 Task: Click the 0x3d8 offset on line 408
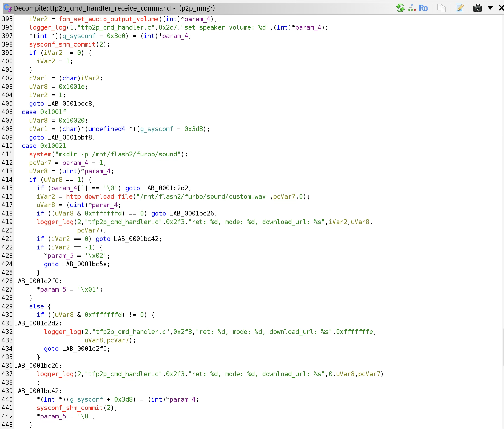[x=194, y=129]
